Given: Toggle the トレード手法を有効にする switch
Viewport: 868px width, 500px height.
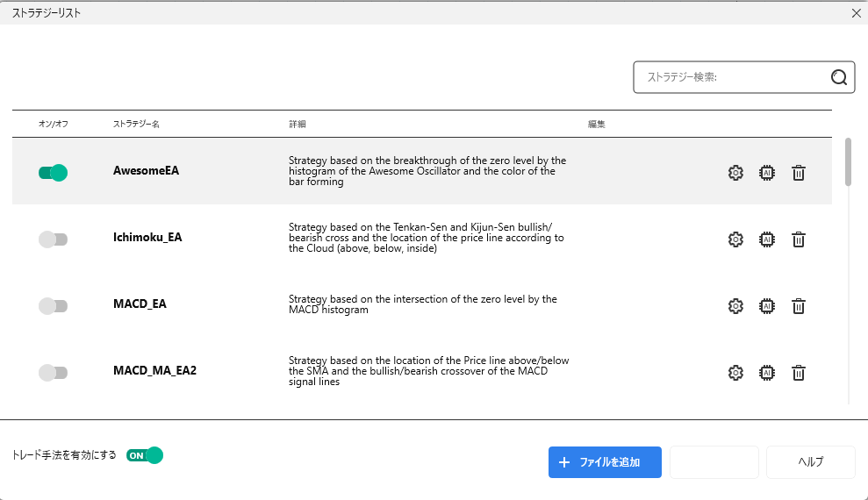Looking at the screenshot, I should tap(145, 455).
